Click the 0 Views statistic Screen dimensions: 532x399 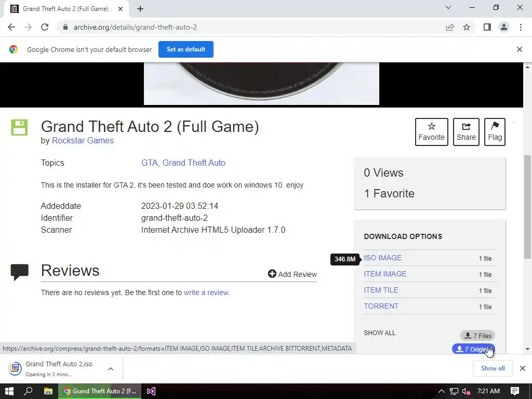point(384,172)
